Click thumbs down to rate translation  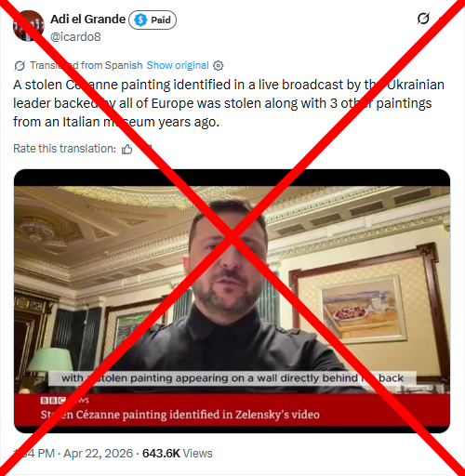(x=147, y=149)
